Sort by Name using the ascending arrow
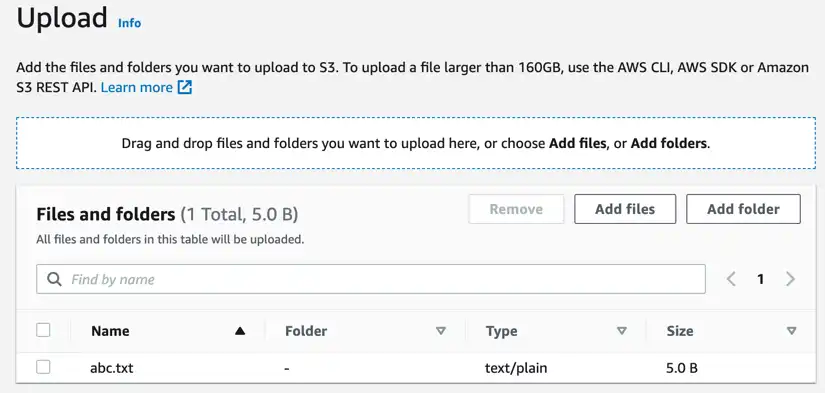This screenshot has width=825, height=393. coord(240,331)
